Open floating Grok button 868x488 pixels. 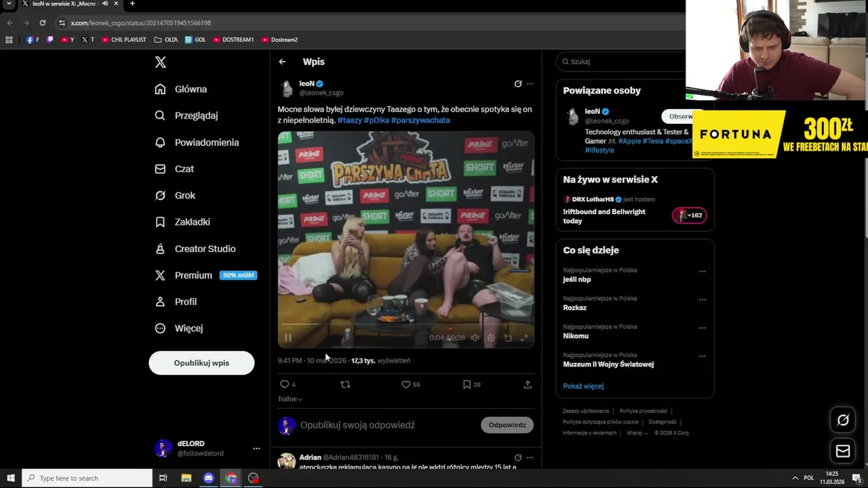point(843,420)
